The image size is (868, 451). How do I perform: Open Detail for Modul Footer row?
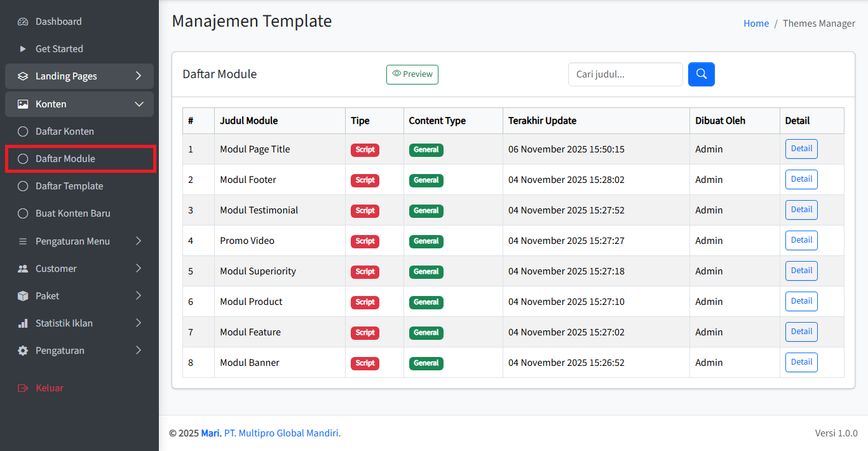[801, 179]
